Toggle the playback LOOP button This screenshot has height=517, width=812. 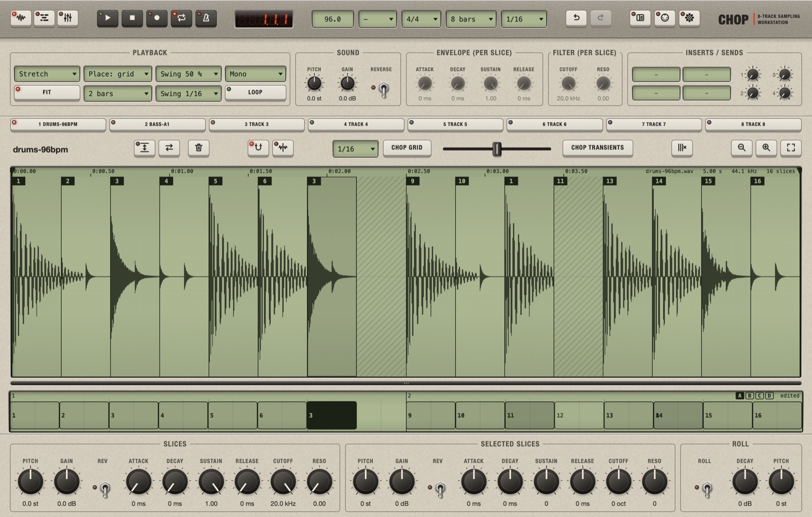(255, 92)
